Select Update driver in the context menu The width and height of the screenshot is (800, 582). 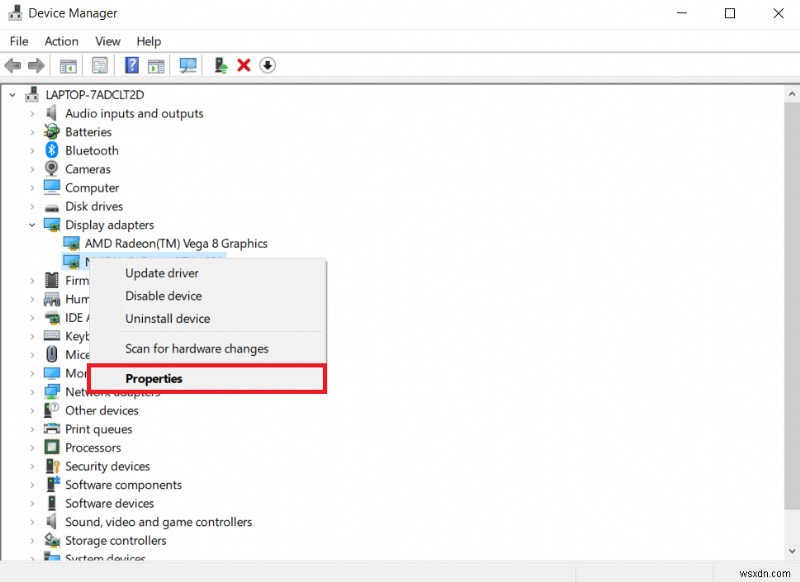pyautogui.click(x=161, y=273)
